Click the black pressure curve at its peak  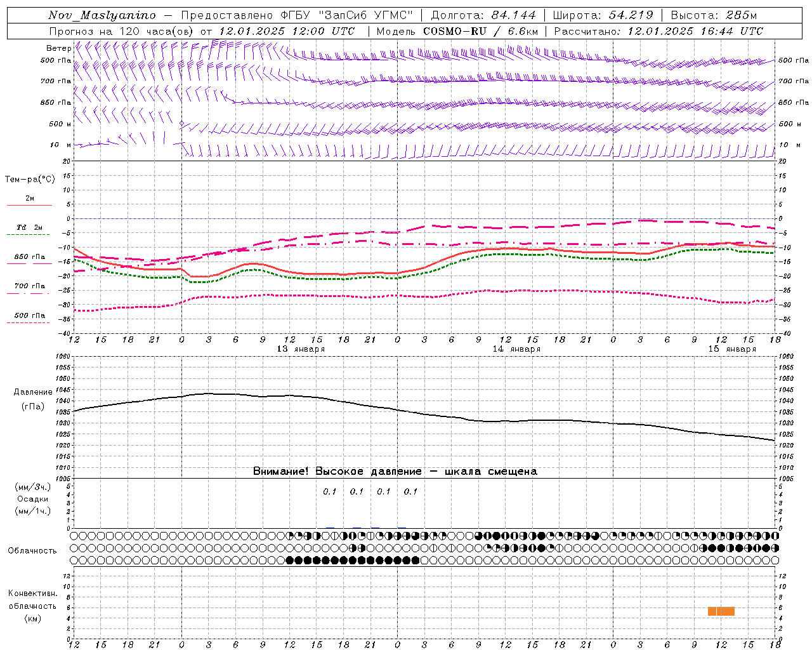pos(209,394)
